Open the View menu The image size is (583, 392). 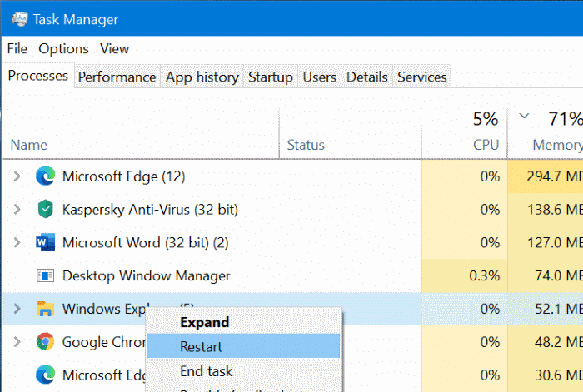click(x=115, y=48)
